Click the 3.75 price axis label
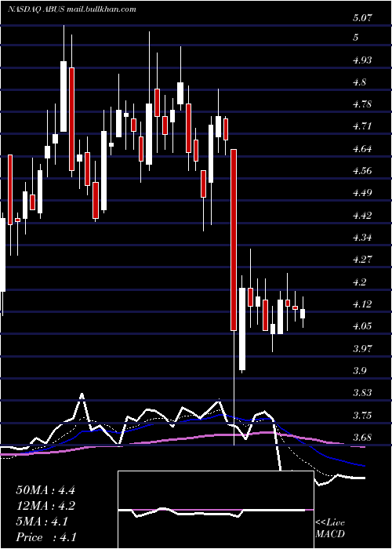Viewport: 392px width, 549px height. (x=362, y=415)
